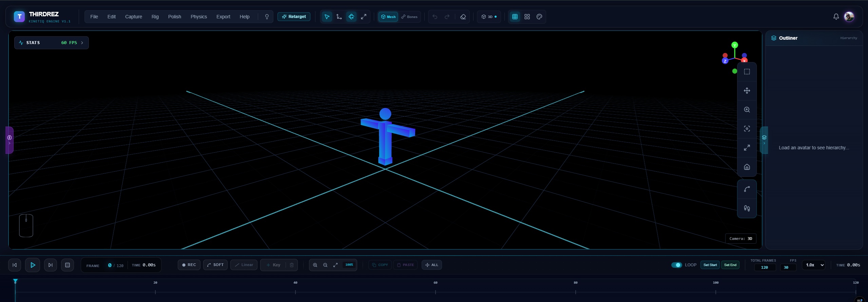The width and height of the screenshot is (868, 302).
Task: Click the focus frame target icon
Action: point(747,129)
